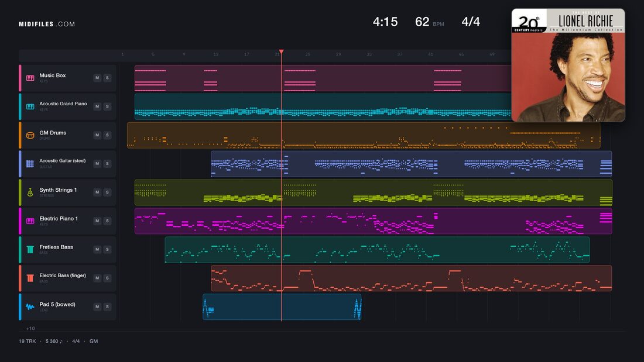Screen dimensions: 644x362
Task: Click the Electric Piano 1 keys icon
Action: click(30, 221)
